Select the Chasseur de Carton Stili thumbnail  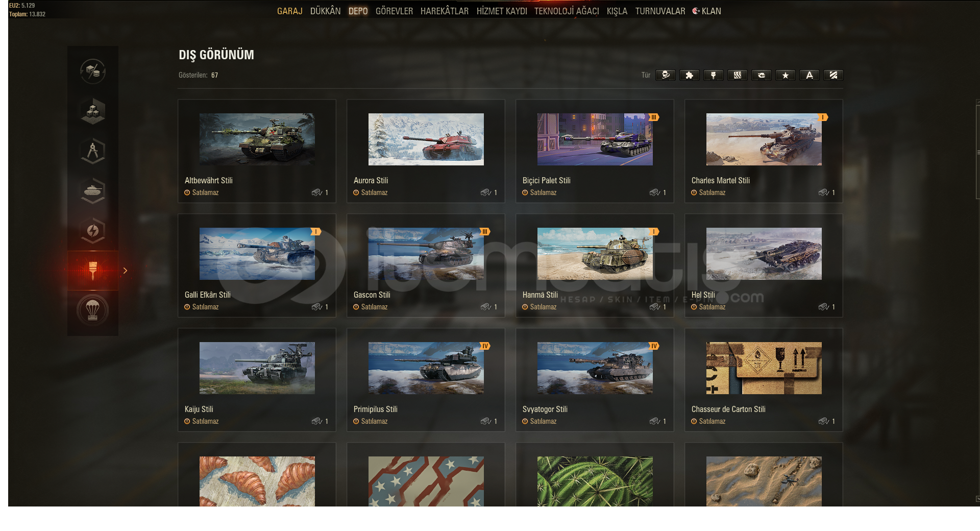coord(764,368)
